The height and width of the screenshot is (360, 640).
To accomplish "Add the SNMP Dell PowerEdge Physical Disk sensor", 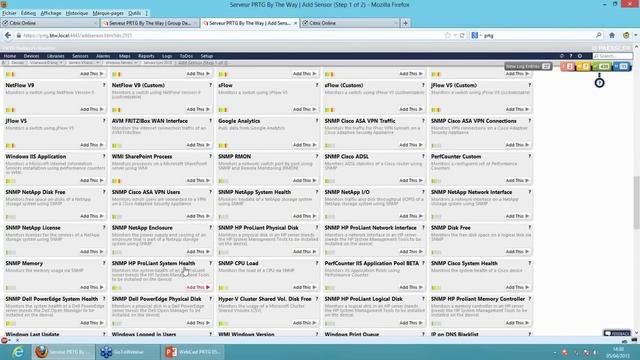I will click(x=198, y=323).
